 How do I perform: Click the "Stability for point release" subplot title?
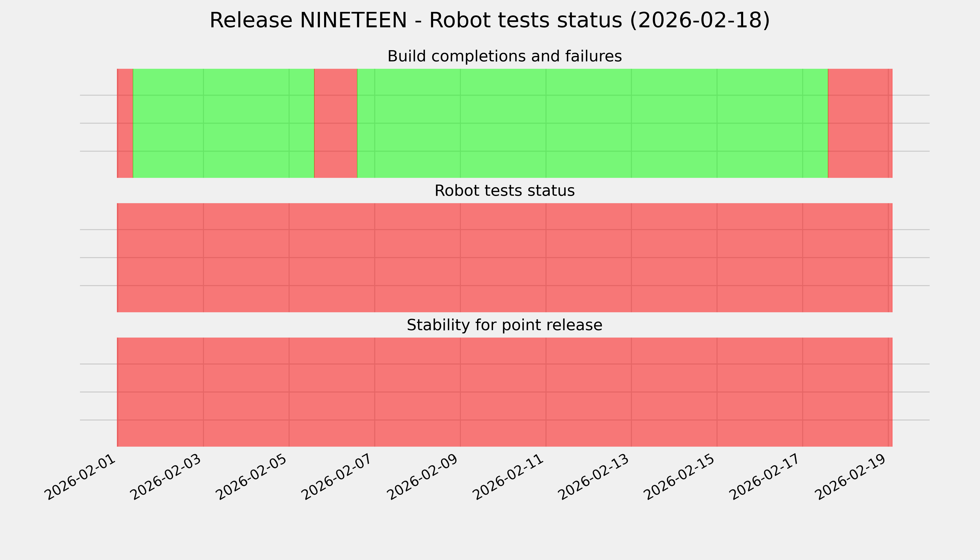[x=504, y=325]
